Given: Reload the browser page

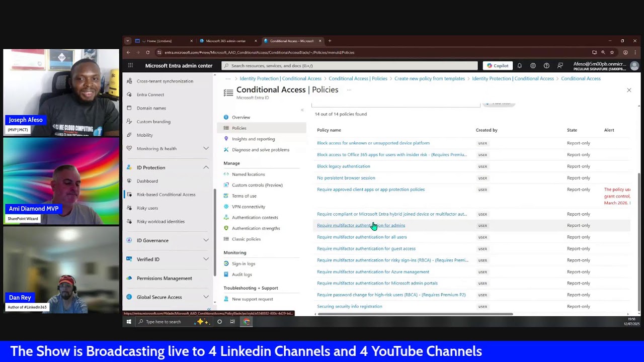Looking at the screenshot, I should [147, 52].
